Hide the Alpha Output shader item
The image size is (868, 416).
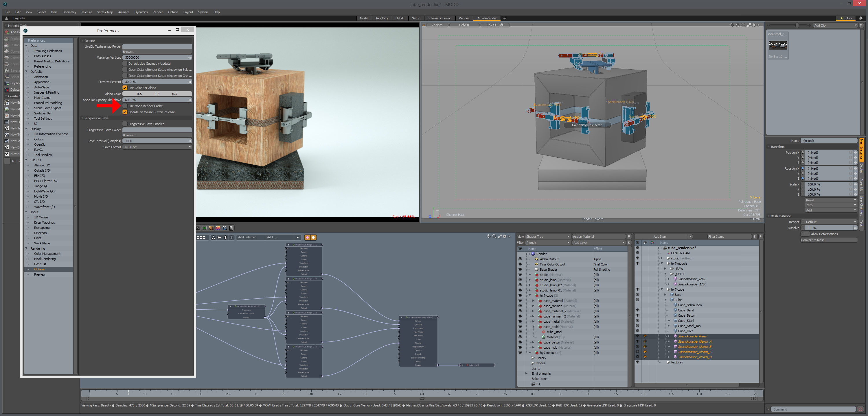pos(520,259)
